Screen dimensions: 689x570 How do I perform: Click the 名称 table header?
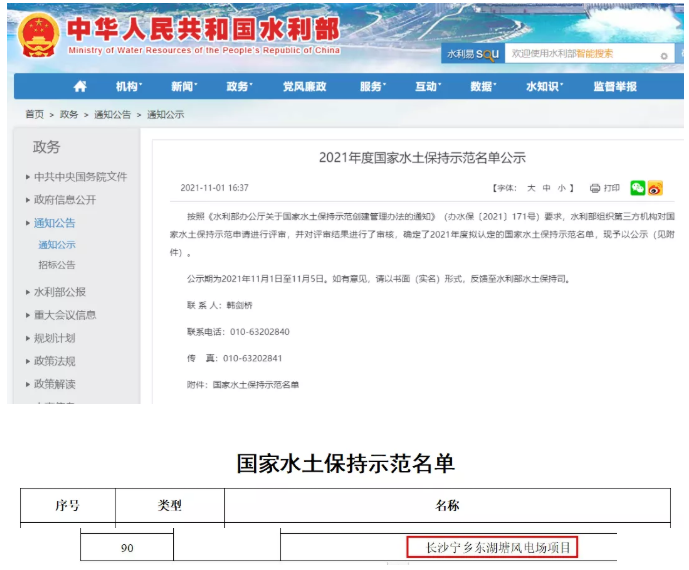447,505
